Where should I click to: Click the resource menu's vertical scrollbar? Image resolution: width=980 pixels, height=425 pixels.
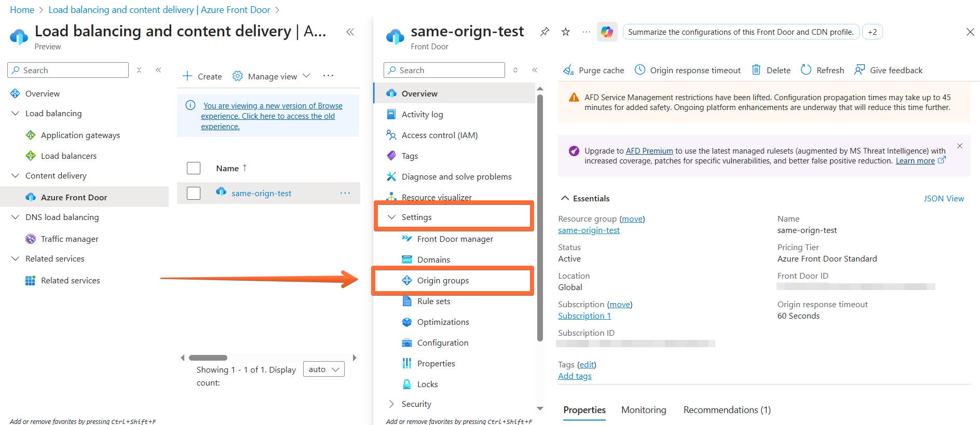point(540,218)
